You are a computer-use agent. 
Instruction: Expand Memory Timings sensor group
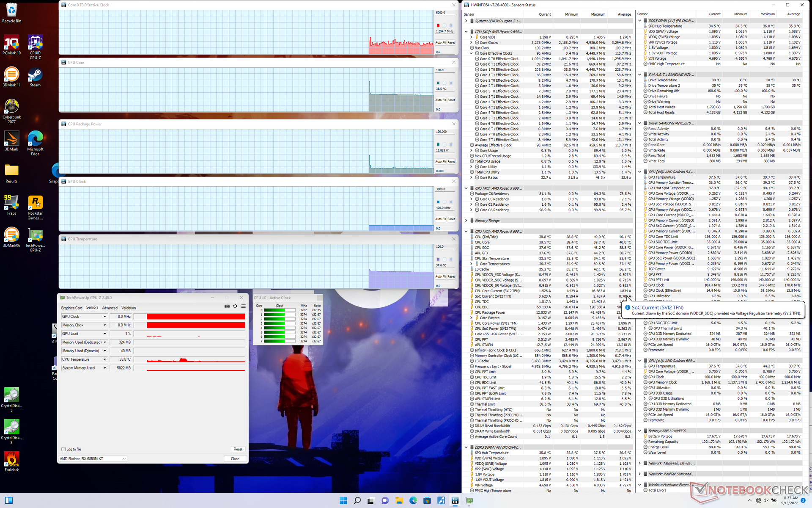pyautogui.click(x=466, y=221)
